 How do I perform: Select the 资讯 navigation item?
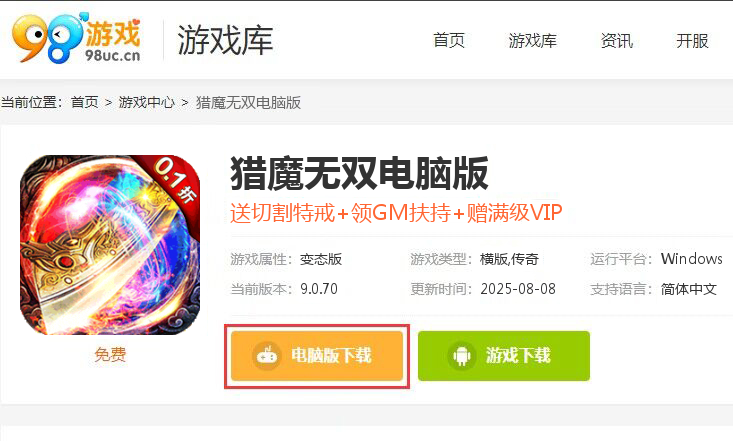click(x=617, y=41)
